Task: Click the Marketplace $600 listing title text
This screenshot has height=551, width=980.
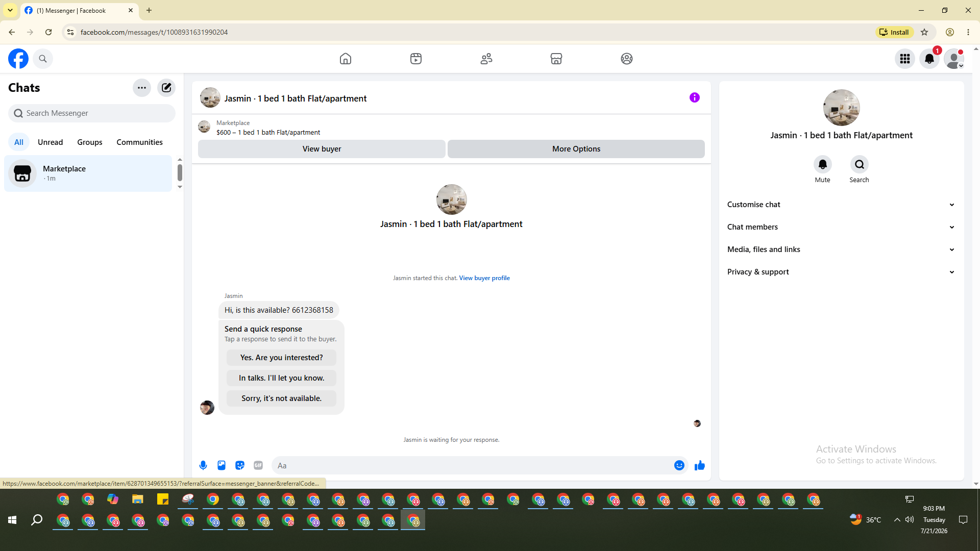Action: tap(268, 133)
